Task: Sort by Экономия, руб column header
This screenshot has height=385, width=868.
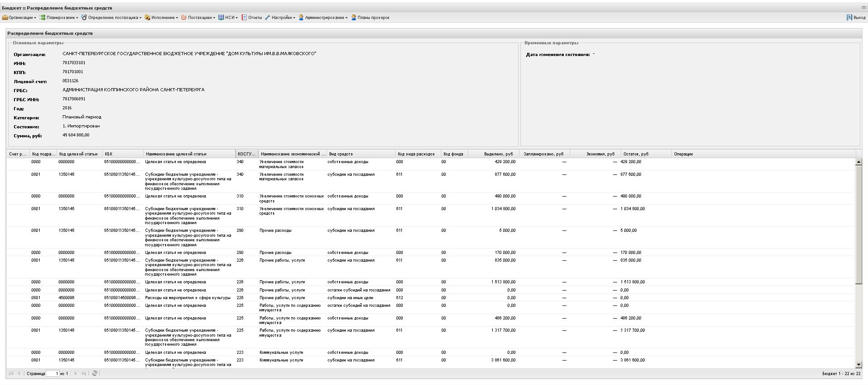Action: coord(595,154)
